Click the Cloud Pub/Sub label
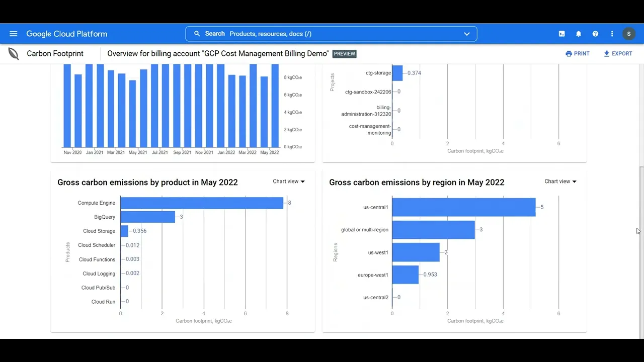 click(98, 288)
